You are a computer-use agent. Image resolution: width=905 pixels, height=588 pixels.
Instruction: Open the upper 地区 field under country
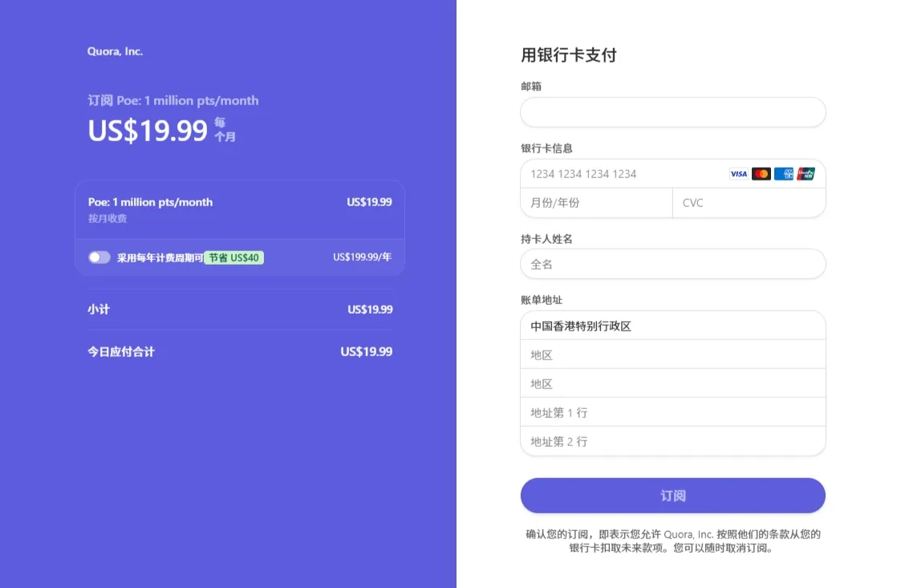(672, 355)
